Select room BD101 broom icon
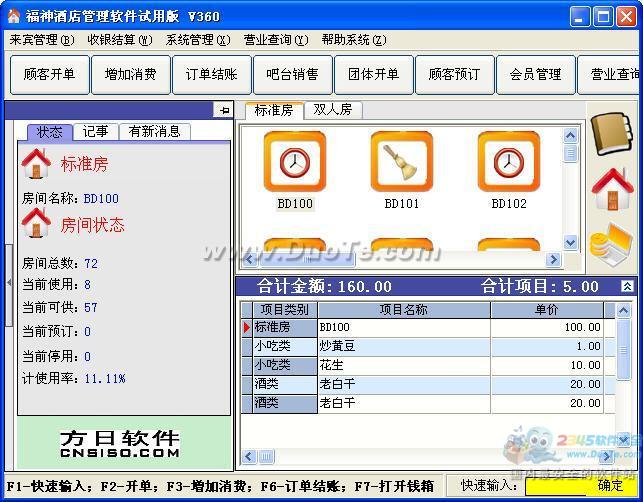 coord(401,161)
